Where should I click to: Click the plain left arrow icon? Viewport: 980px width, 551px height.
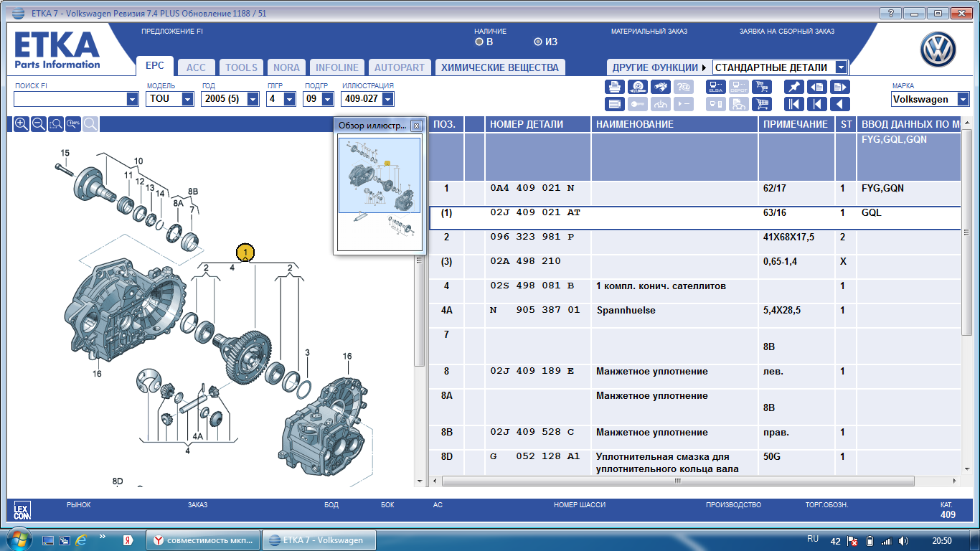point(840,104)
